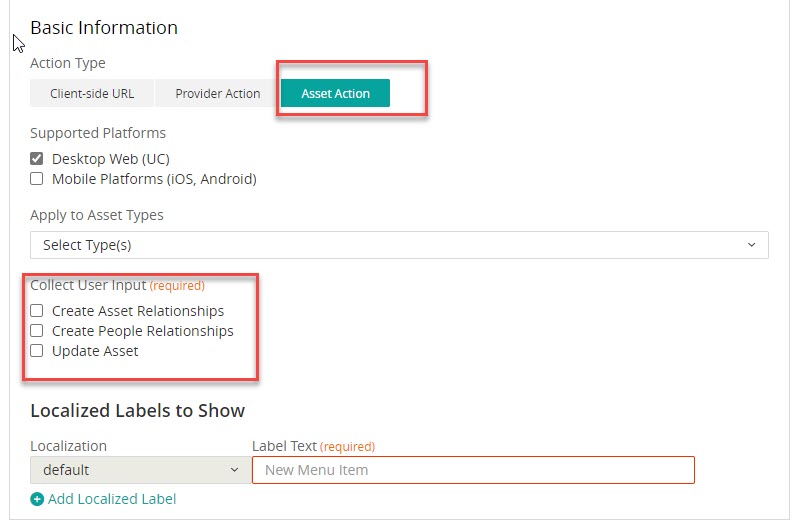This screenshot has width=792, height=525.
Task: Enable Mobile Platforms (iOS, Android) checkbox
Action: 37,179
